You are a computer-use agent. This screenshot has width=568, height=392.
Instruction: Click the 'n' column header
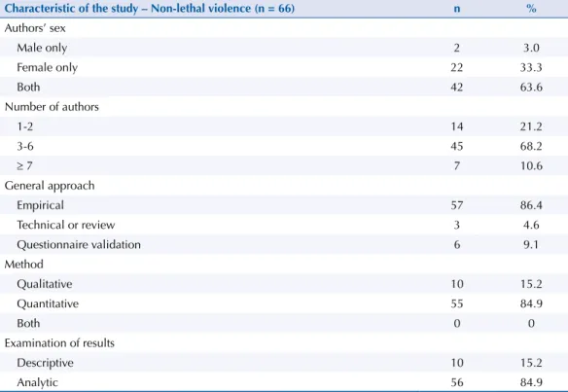tap(457, 9)
